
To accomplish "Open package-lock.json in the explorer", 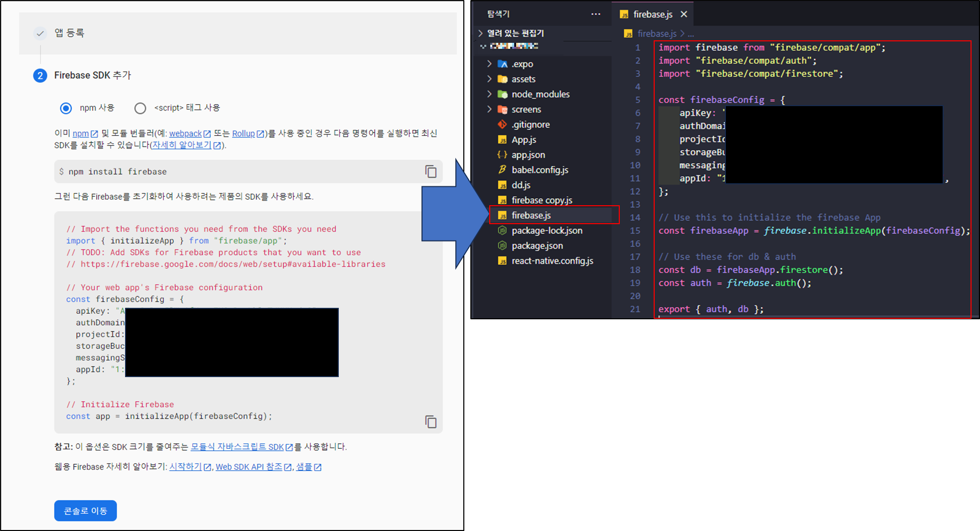I will (547, 231).
